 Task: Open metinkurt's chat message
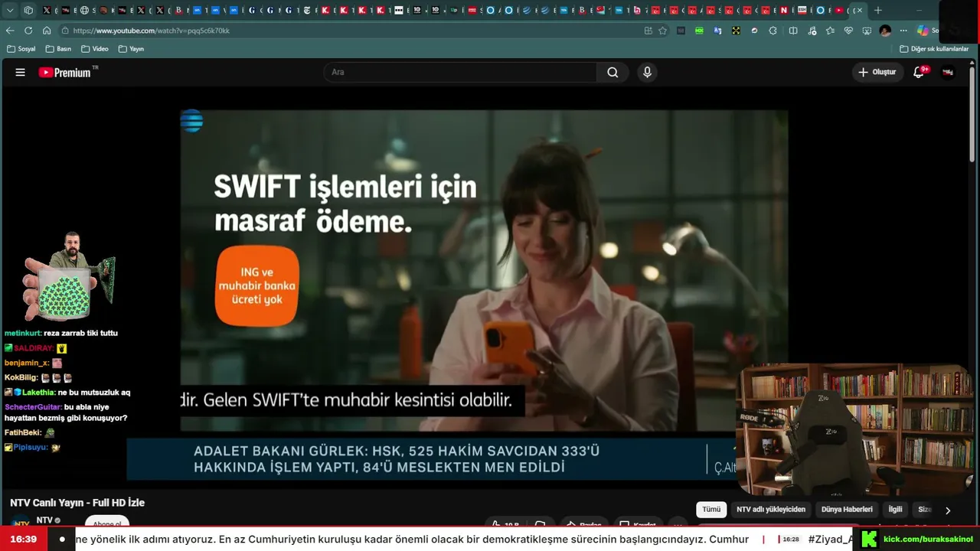pos(61,334)
